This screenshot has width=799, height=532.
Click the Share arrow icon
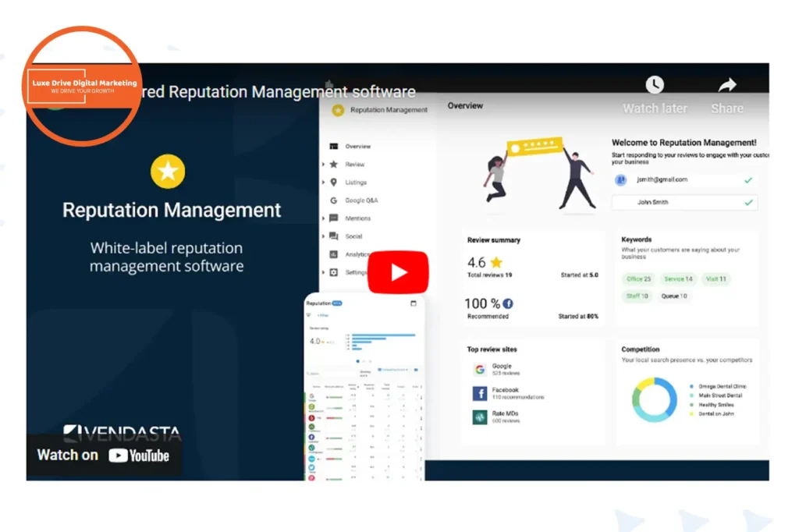click(726, 85)
